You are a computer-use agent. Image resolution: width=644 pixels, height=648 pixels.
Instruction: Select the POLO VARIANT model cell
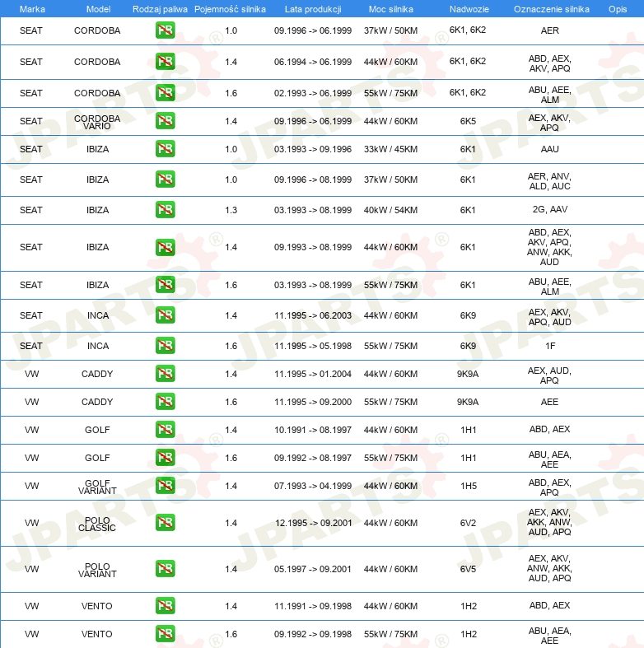click(x=97, y=570)
